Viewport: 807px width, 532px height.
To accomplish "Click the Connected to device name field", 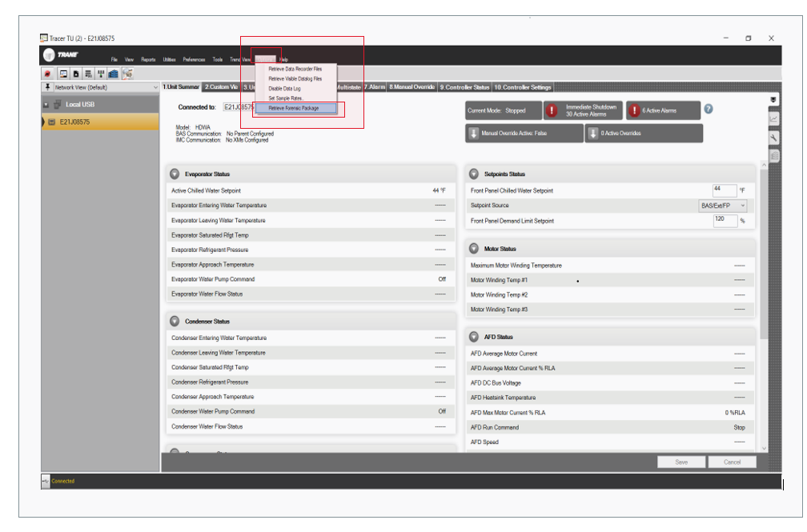I will 239,107.
